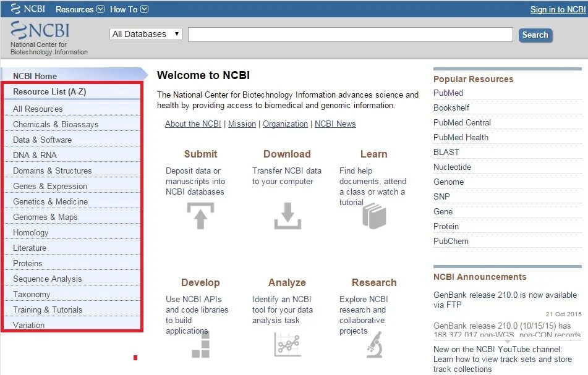Click inside the search text field

pyautogui.click(x=350, y=35)
